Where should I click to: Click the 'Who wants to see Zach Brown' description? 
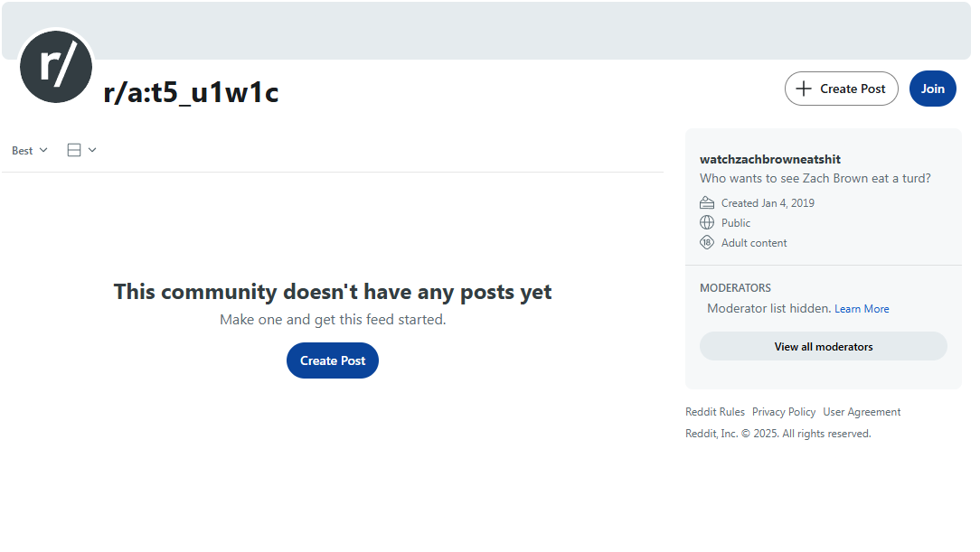[815, 178]
